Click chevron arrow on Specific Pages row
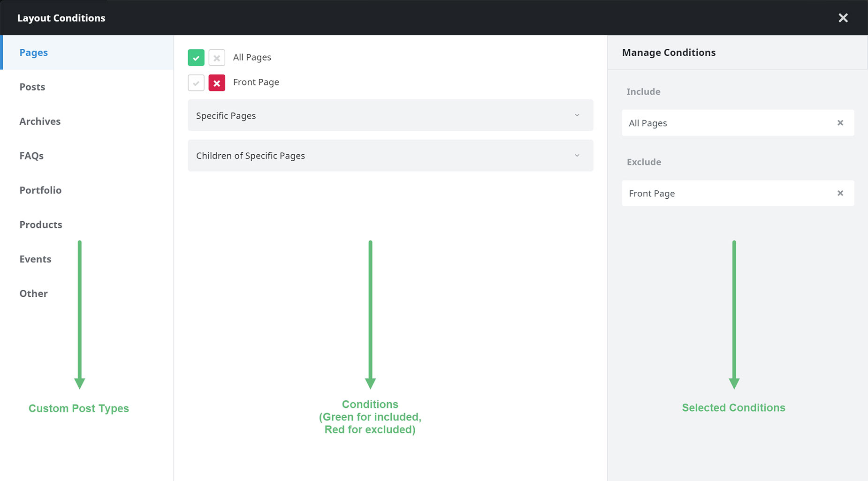The image size is (868, 481). coord(577,115)
